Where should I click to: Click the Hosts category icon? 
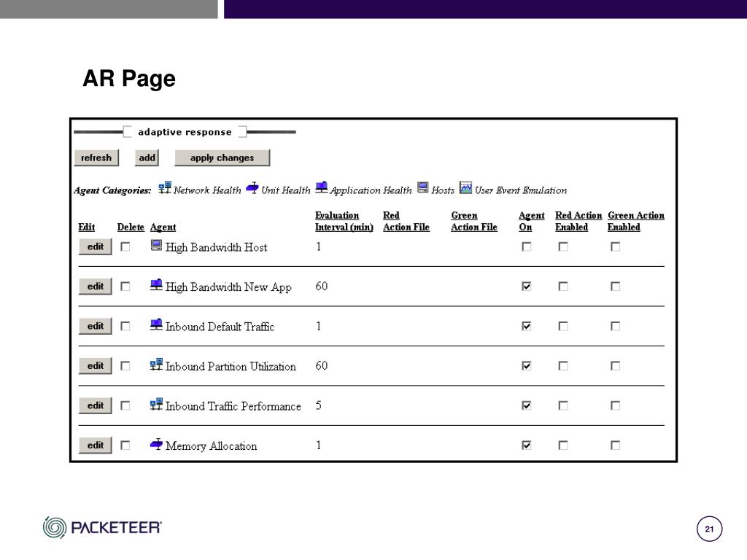tap(422, 187)
